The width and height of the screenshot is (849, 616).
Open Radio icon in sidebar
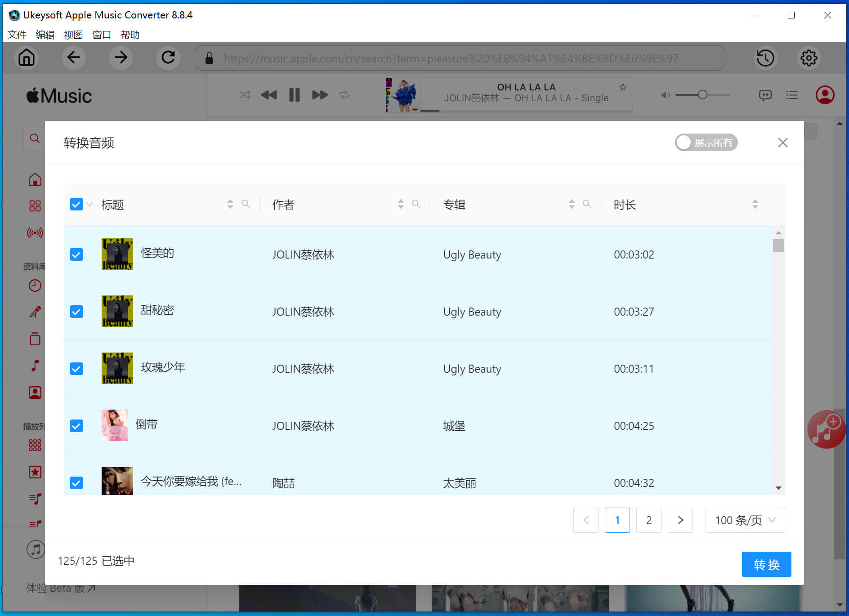35,232
